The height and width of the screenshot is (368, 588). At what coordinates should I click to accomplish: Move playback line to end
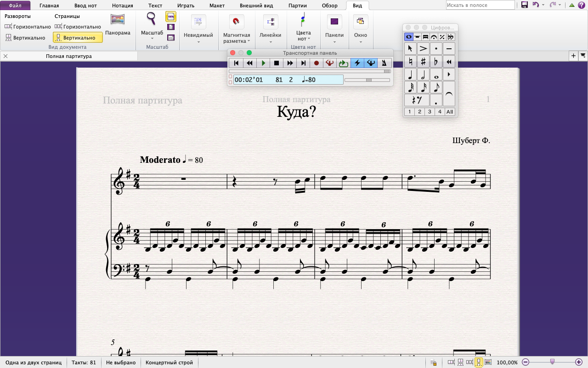pos(303,63)
